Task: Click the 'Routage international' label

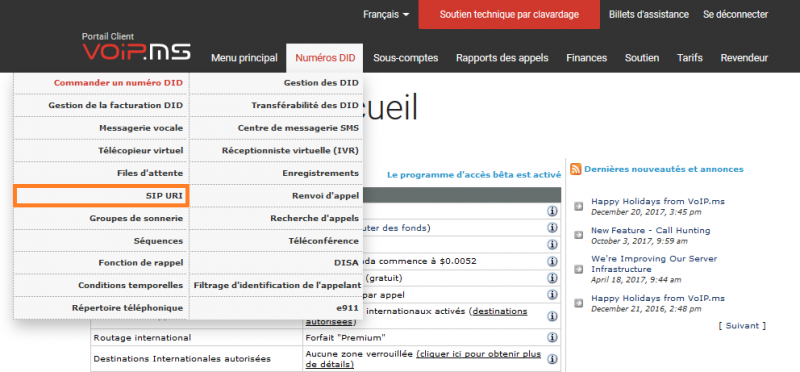Action: click(142, 338)
